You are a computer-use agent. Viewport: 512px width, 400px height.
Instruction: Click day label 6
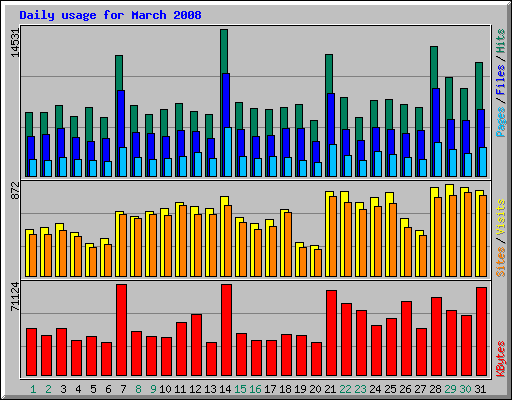pyautogui.click(x=108, y=389)
